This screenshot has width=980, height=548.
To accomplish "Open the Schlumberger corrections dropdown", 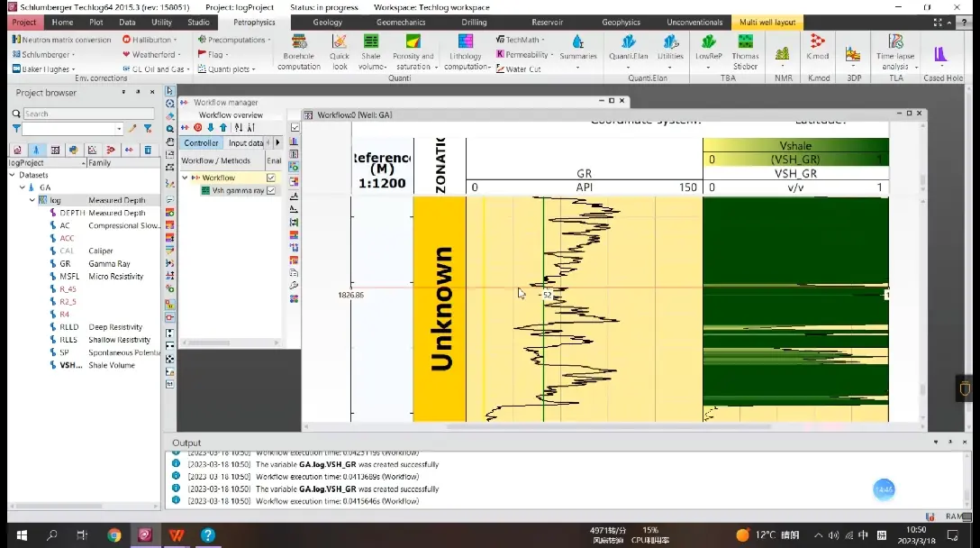I will tap(43, 54).
